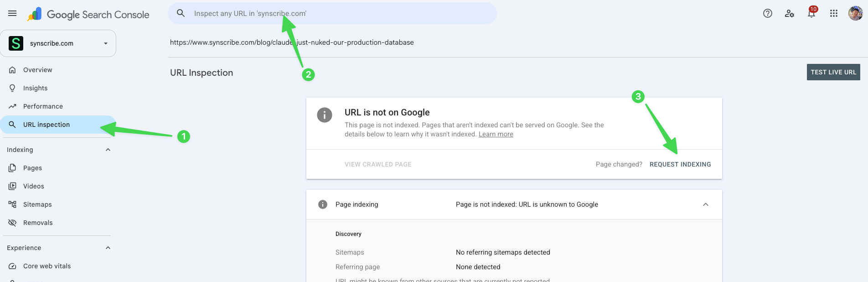Image resolution: width=868 pixels, height=282 pixels.
Task: Click the URL Inspection heading
Action: tap(201, 73)
